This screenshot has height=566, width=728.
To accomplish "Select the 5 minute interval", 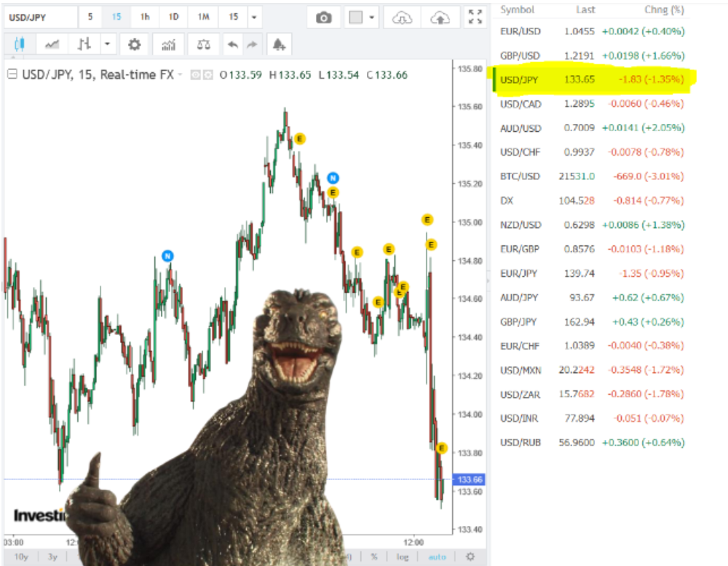I will pos(90,17).
